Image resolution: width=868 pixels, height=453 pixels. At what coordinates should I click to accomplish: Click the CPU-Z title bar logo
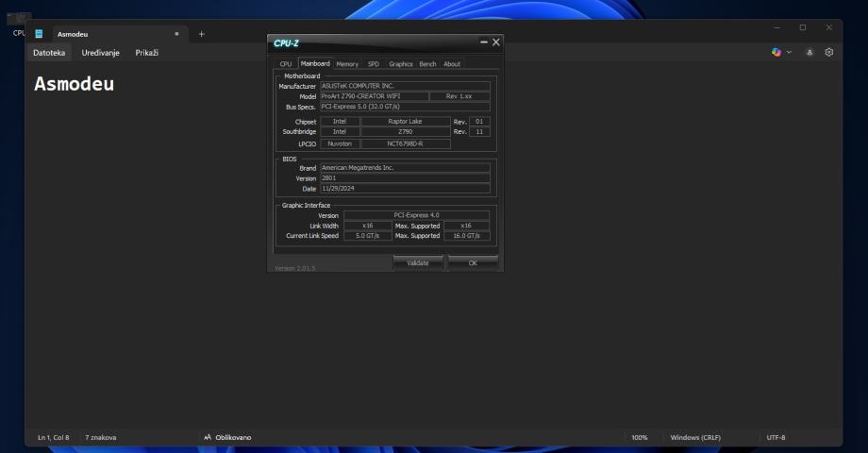click(x=286, y=42)
